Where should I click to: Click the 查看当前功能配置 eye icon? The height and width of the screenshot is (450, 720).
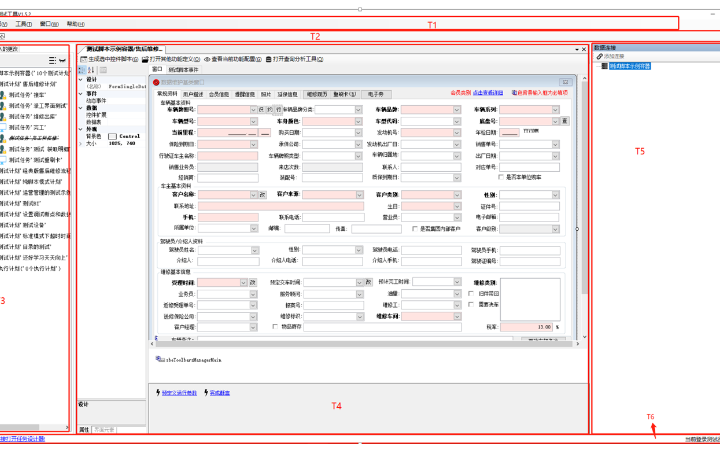point(207,60)
